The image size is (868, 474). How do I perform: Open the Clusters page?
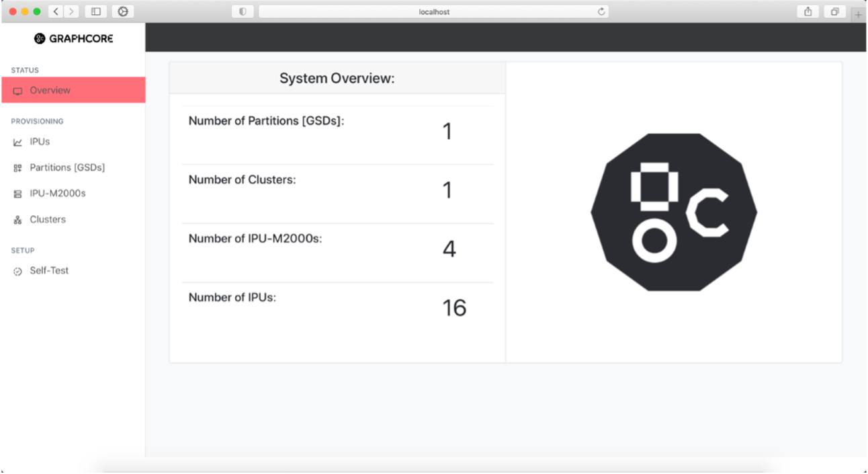click(48, 219)
